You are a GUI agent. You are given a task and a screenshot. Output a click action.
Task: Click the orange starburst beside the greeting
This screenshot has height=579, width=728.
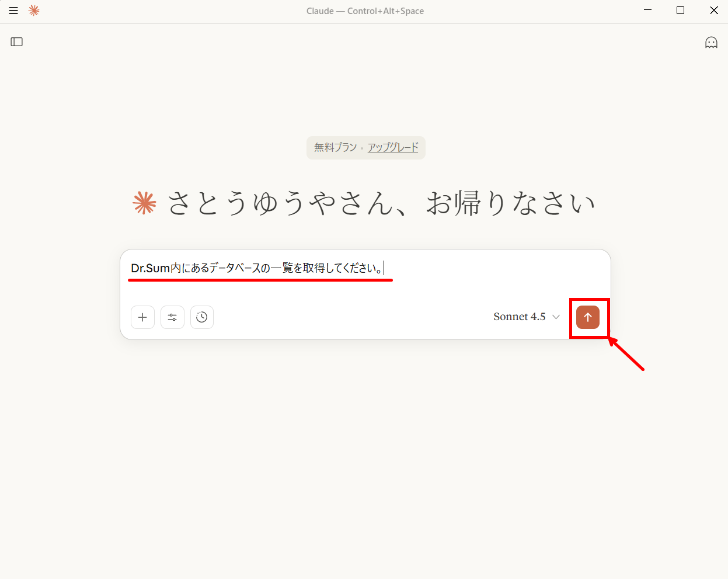coord(145,203)
